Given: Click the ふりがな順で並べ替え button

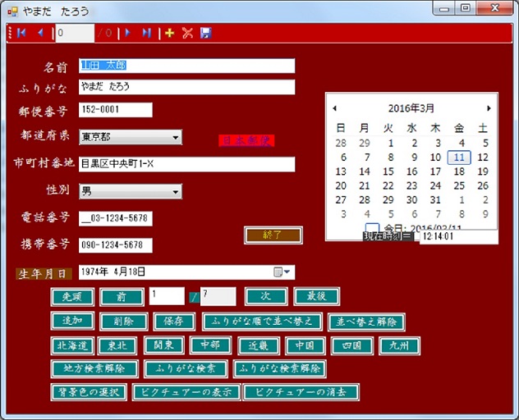Looking at the screenshot, I should pos(261,322).
